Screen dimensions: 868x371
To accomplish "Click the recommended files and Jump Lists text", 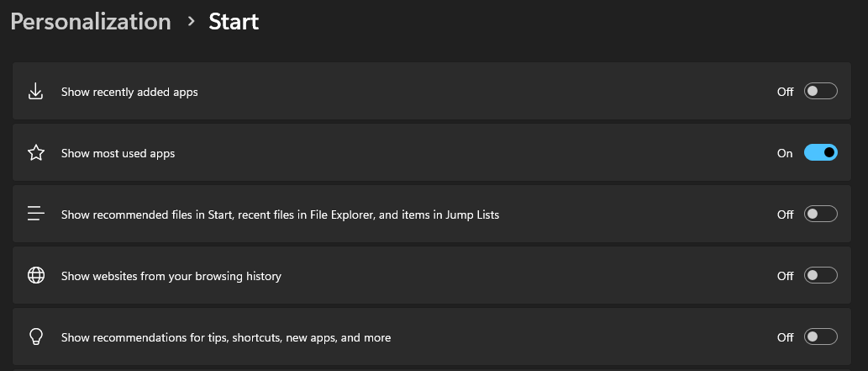I will pos(280,215).
